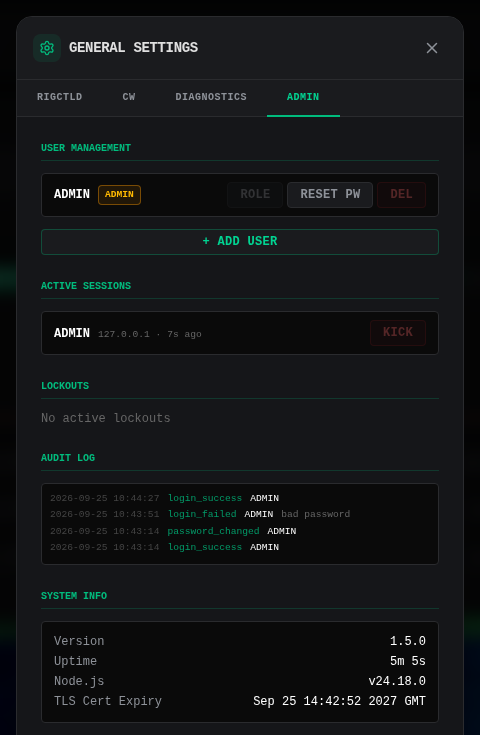The image size is (480, 735).
Task: Click the yellow ADMIN role badge
Action: (120, 195)
